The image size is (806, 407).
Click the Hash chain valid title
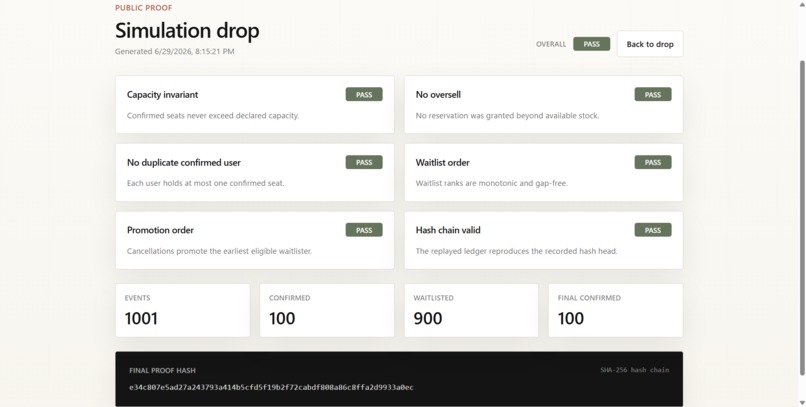(448, 230)
